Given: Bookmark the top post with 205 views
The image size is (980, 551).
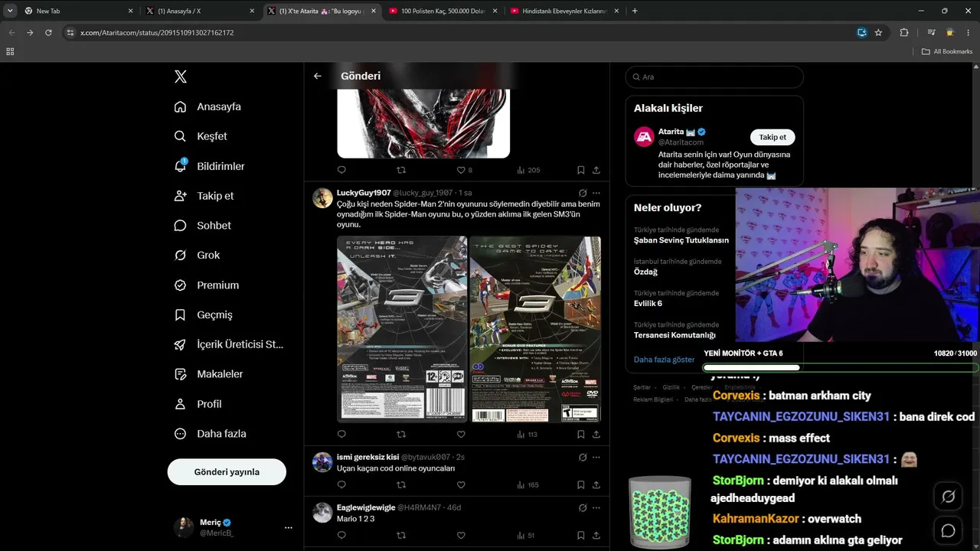Looking at the screenshot, I should pyautogui.click(x=580, y=170).
